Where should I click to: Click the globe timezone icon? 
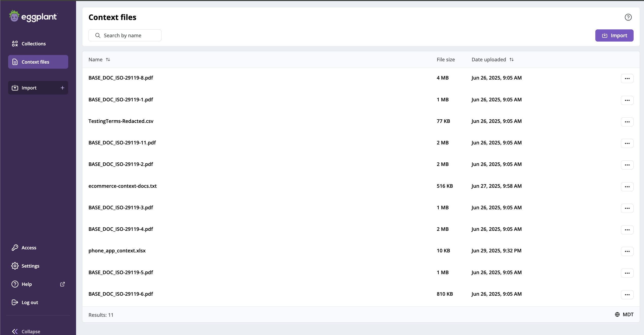[x=617, y=314]
